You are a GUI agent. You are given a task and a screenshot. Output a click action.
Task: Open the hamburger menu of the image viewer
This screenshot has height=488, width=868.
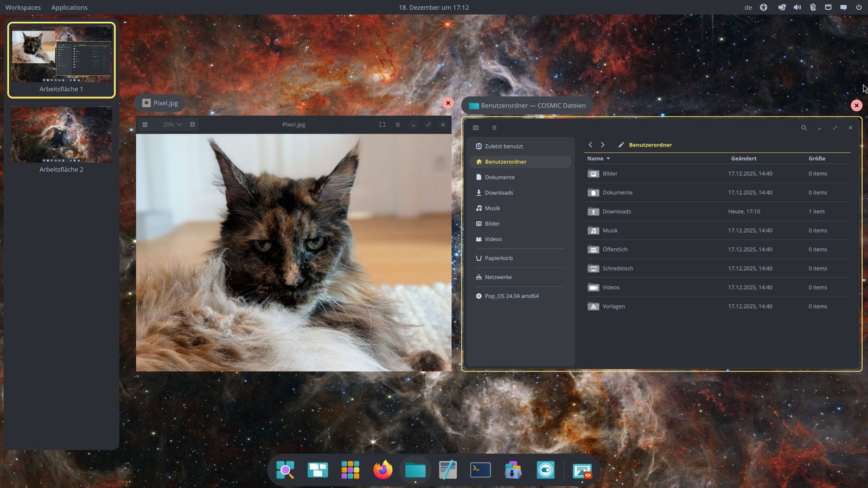click(x=397, y=124)
